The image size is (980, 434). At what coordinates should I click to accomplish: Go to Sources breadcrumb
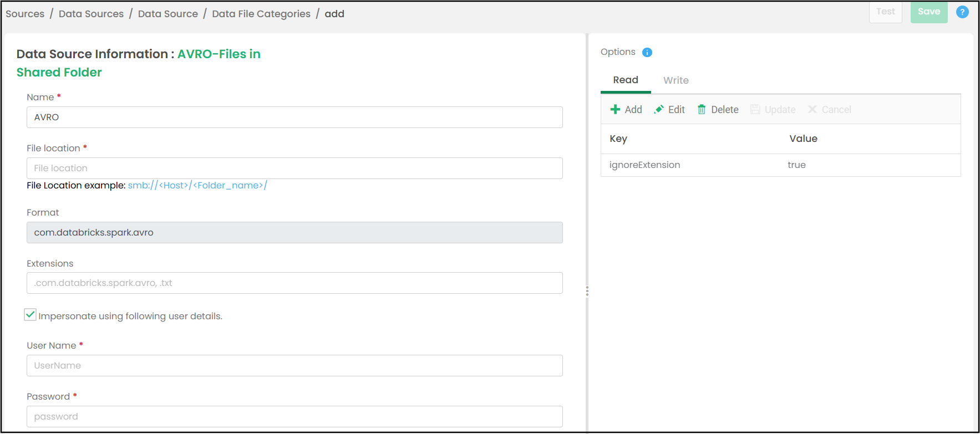coord(25,14)
